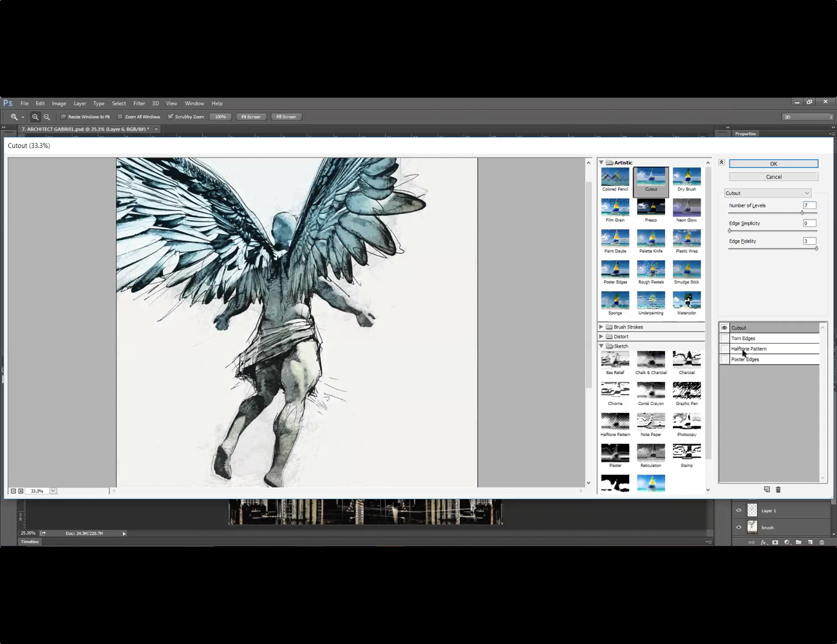Screen dimensions: 837x644
Task: Hide the brush layer visibility
Action: point(738,527)
